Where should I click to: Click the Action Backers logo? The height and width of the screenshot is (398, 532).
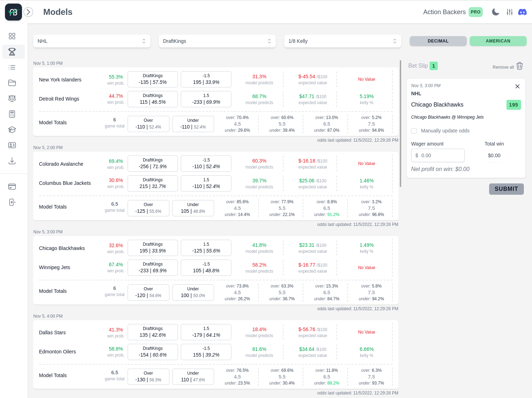click(x=13, y=12)
